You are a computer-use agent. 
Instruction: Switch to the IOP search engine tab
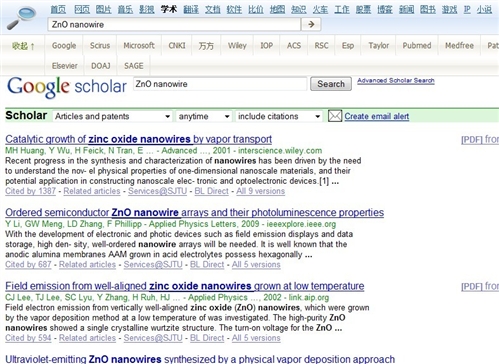tap(267, 46)
